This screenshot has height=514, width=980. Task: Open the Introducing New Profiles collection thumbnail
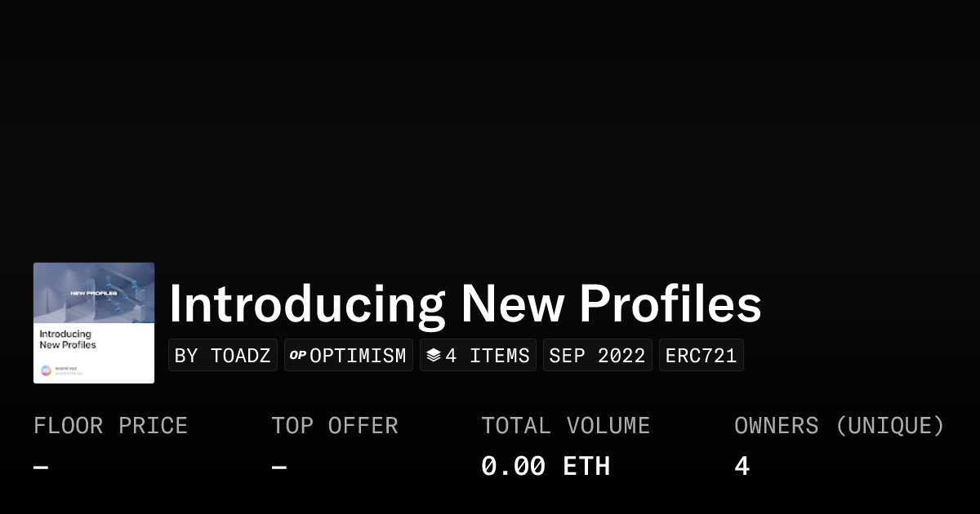(x=94, y=323)
